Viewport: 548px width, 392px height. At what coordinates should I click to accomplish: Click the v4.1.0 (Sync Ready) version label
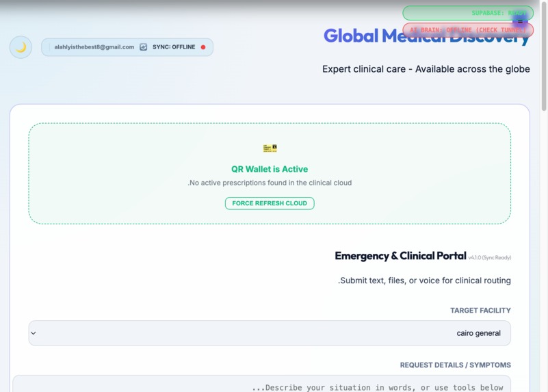490,257
